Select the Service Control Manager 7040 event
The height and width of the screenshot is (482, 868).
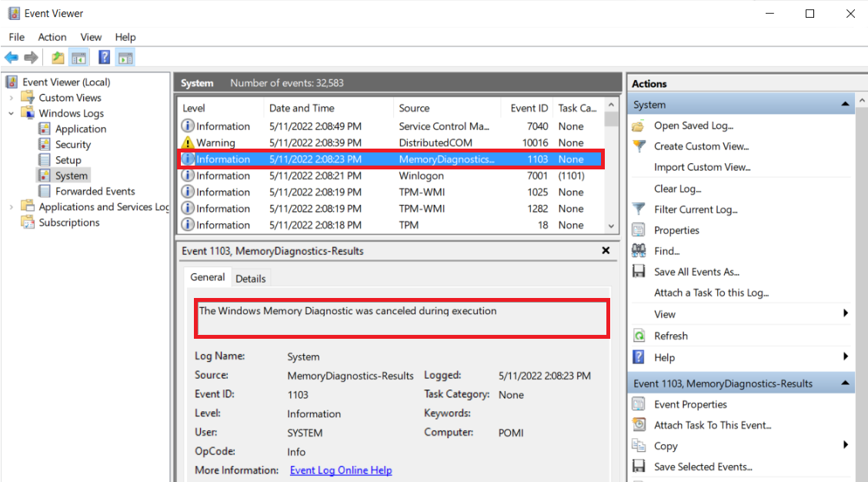[391, 126]
